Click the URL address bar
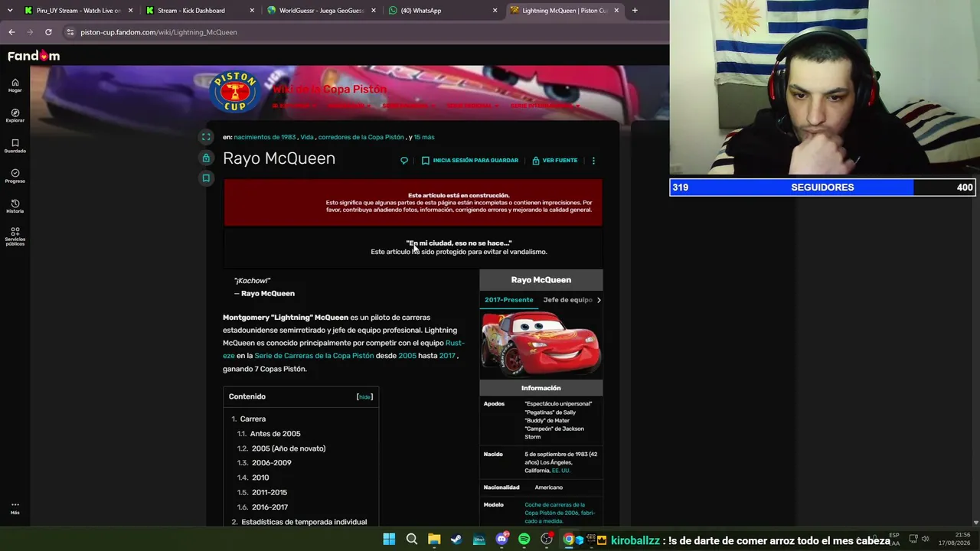The image size is (980, 551). [x=367, y=32]
